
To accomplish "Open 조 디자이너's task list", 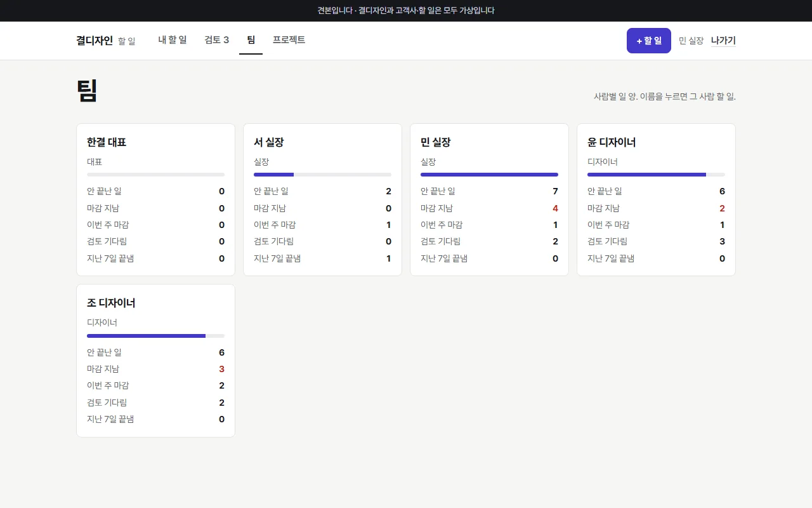I will coord(111,303).
